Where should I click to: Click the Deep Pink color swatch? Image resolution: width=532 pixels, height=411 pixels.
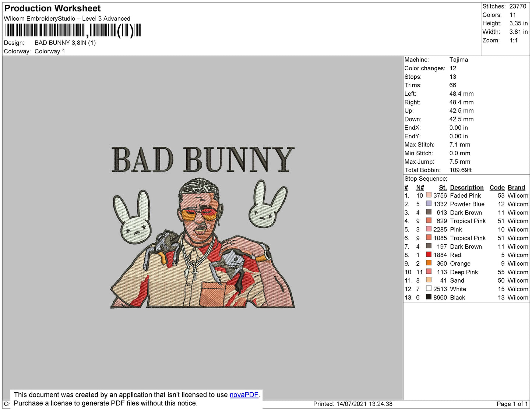pos(429,271)
